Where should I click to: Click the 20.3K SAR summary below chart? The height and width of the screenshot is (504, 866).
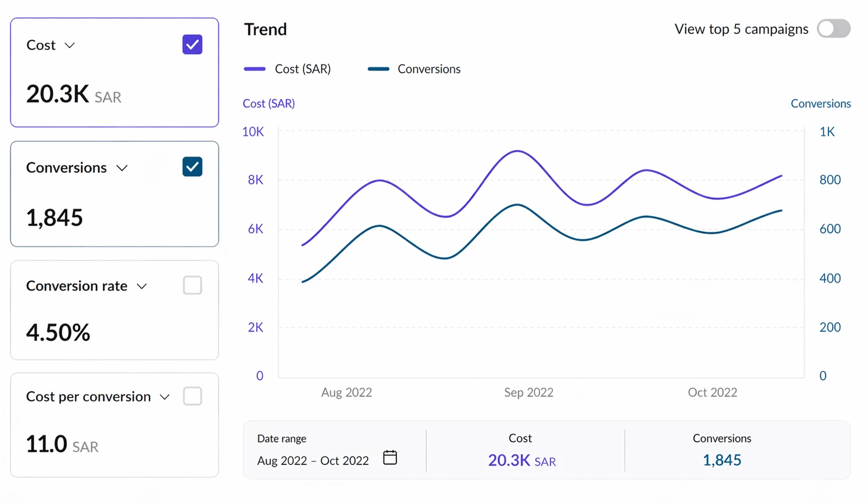click(x=522, y=460)
